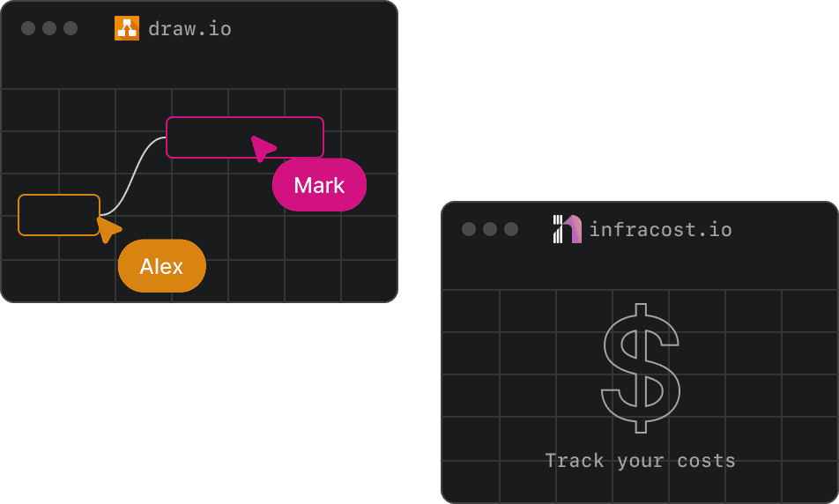Click first window dot in infracost.io window
Image resolution: width=839 pixels, height=504 pixels.
[469, 229]
